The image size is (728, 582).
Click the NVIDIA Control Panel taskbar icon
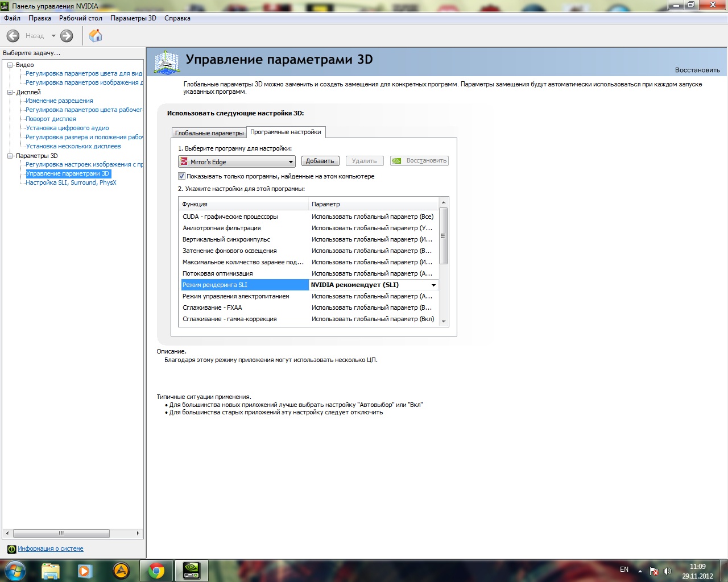point(192,571)
